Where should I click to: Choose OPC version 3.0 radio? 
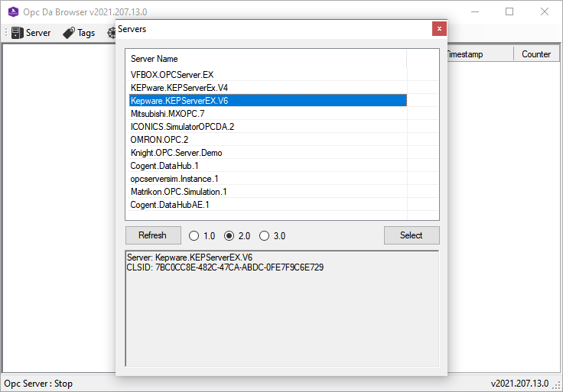272,235
